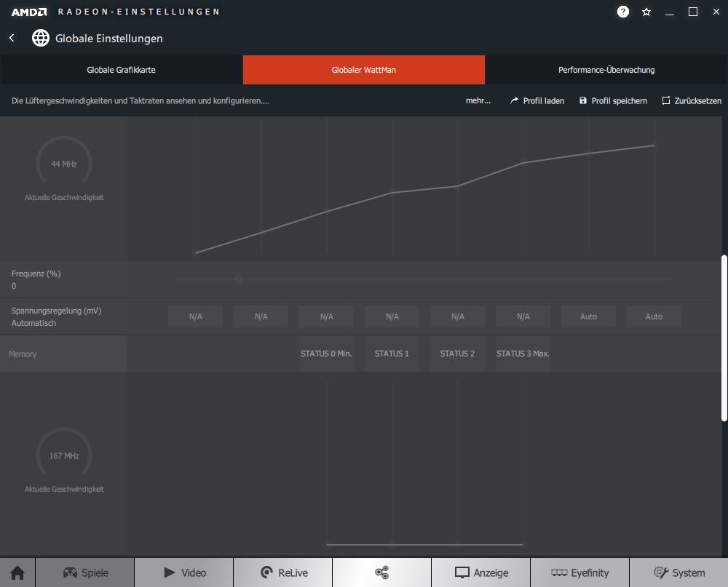Open the System section
Screen dimensions: 728x587
click(678, 572)
